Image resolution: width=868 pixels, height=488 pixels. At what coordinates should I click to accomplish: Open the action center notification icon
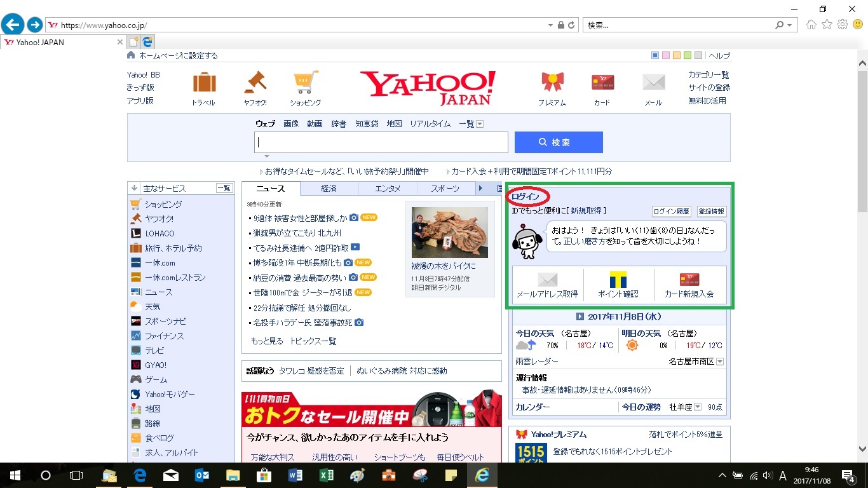tap(848, 475)
